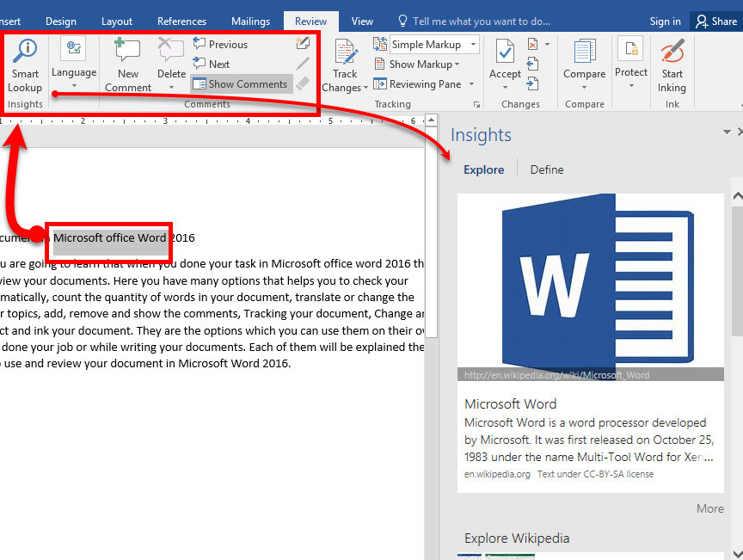Viewport: 743px width, 560px height.
Task: Click the en.wikipedia.org source text
Action: [497, 474]
